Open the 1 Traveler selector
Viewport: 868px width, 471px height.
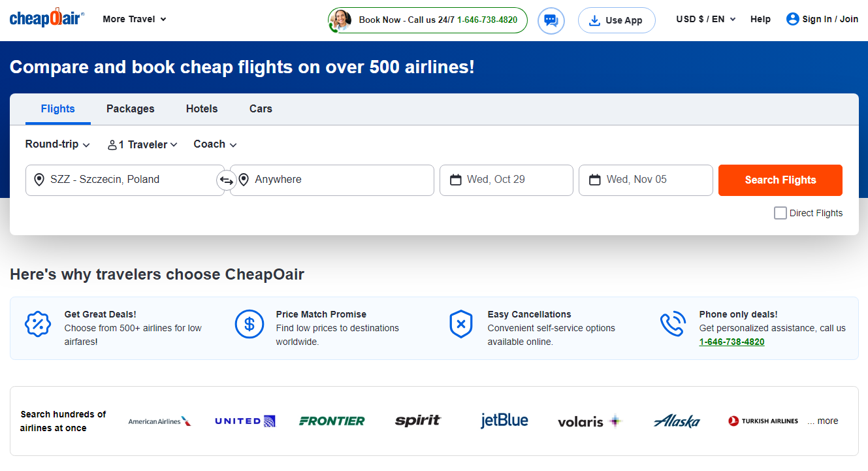(x=142, y=144)
